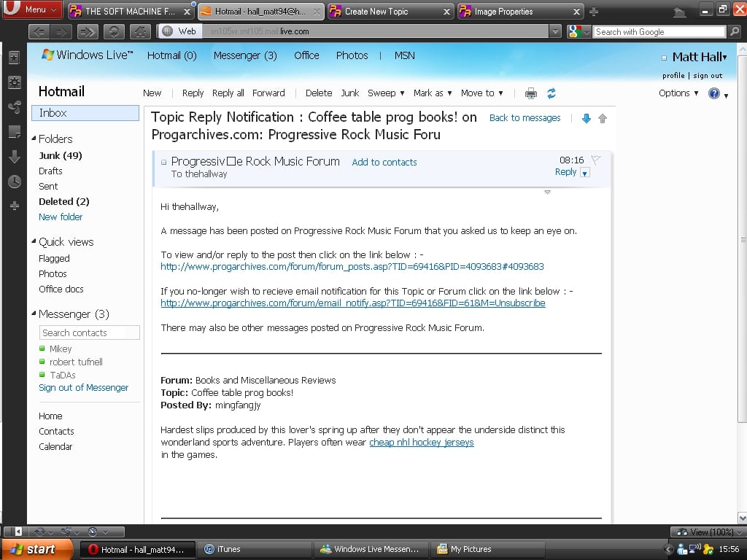This screenshot has width=747, height=560.
Task: Click the add panel plus icon in sidebar
Action: pyautogui.click(x=15, y=206)
